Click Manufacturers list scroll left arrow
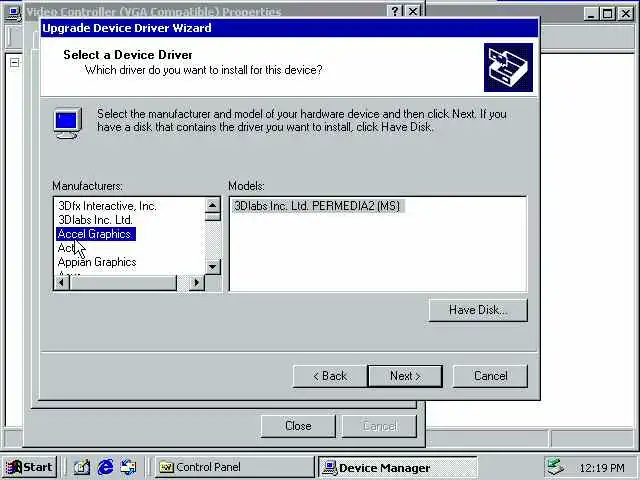640x480 pixels. pyautogui.click(x=62, y=282)
